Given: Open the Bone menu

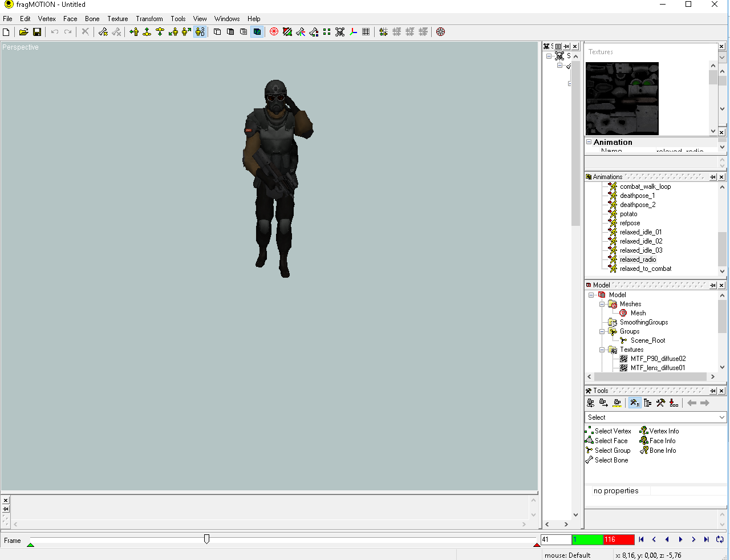Looking at the screenshot, I should click(x=92, y=19).
